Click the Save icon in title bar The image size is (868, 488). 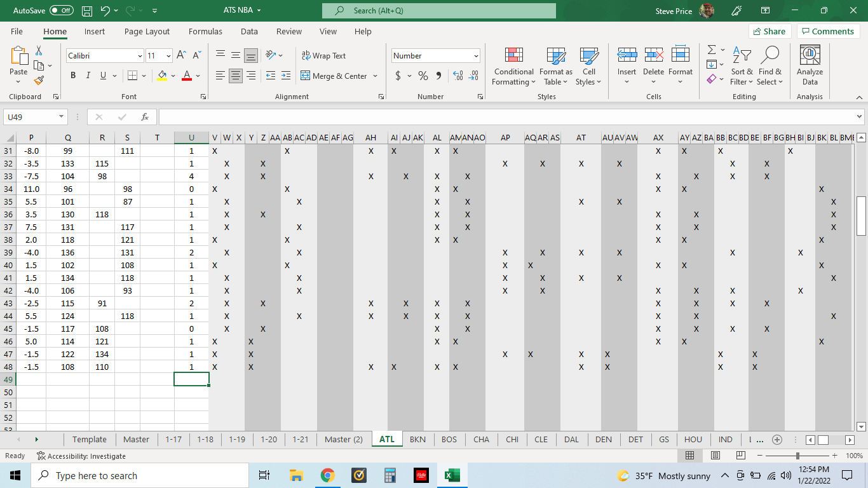(x=87, y=11)
